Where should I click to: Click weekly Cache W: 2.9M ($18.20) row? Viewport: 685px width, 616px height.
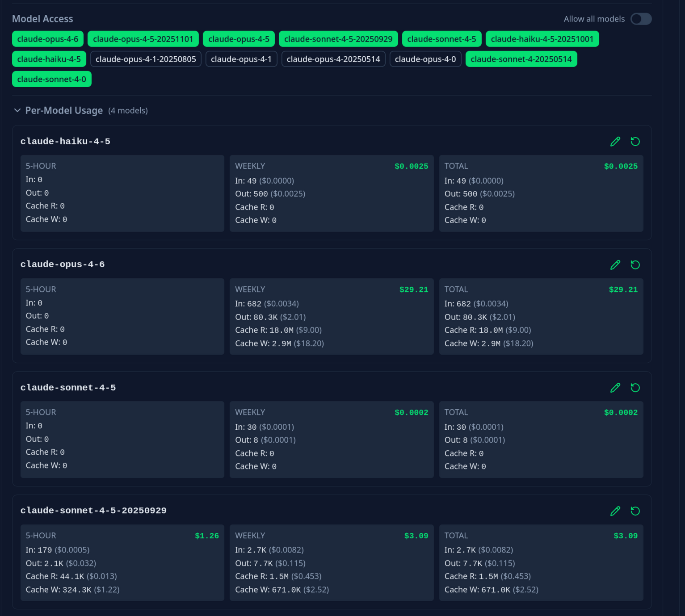point(280,344)
